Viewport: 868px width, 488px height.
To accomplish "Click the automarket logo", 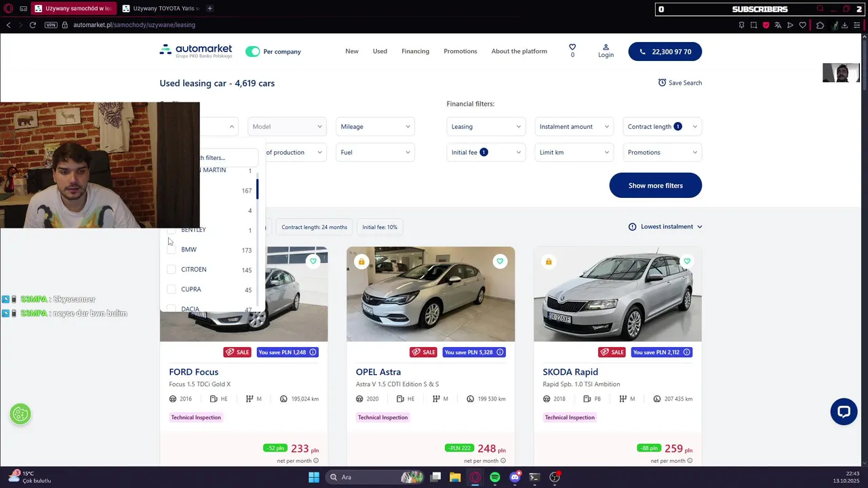I will click(196, 51).
